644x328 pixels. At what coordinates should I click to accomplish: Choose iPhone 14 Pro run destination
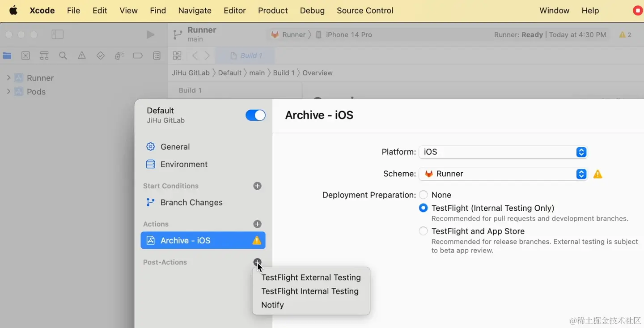(344, 34)
